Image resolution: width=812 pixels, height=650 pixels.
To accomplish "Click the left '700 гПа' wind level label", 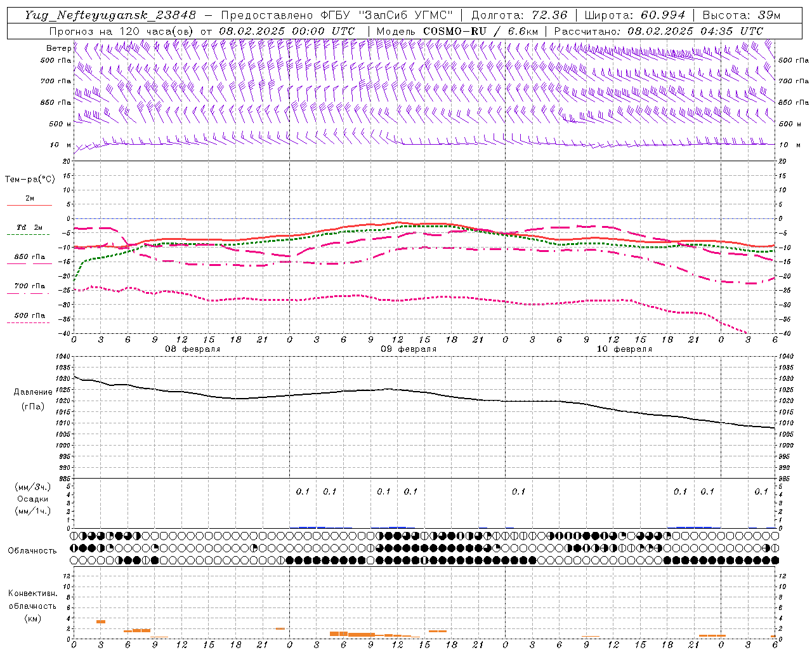I will coord(56,81).
